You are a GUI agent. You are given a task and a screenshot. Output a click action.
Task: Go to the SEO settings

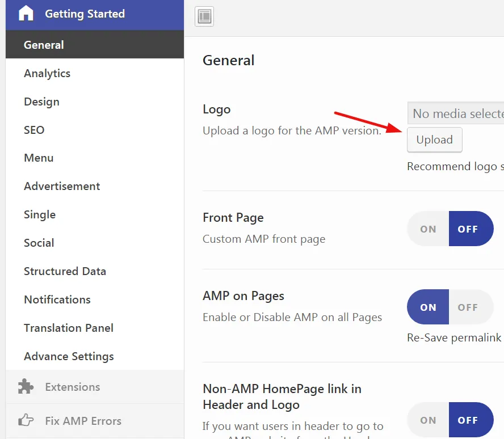pos(34,130)
